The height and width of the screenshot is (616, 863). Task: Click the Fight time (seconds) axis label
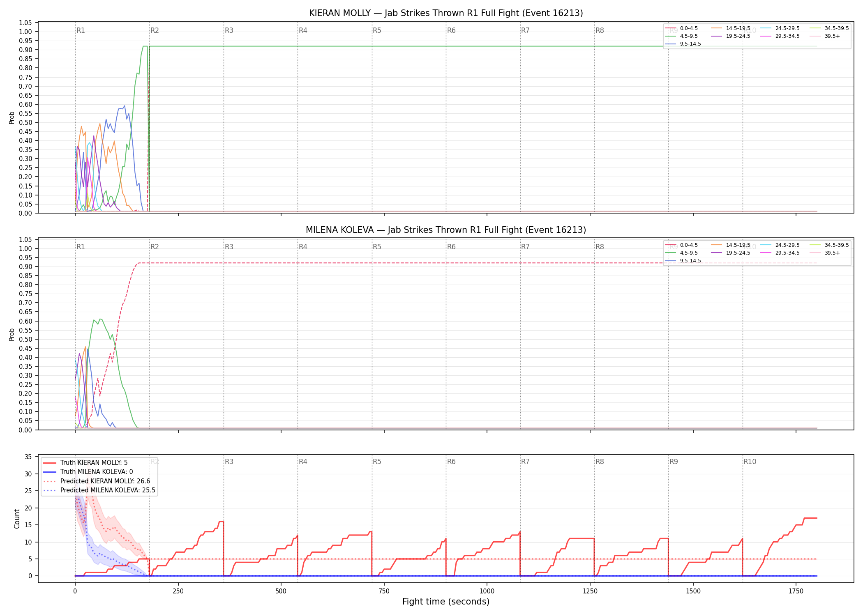(446, 602)
